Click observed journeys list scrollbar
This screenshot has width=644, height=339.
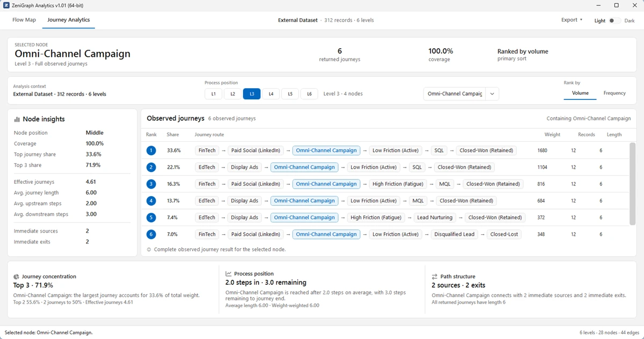tap(632, 184)
